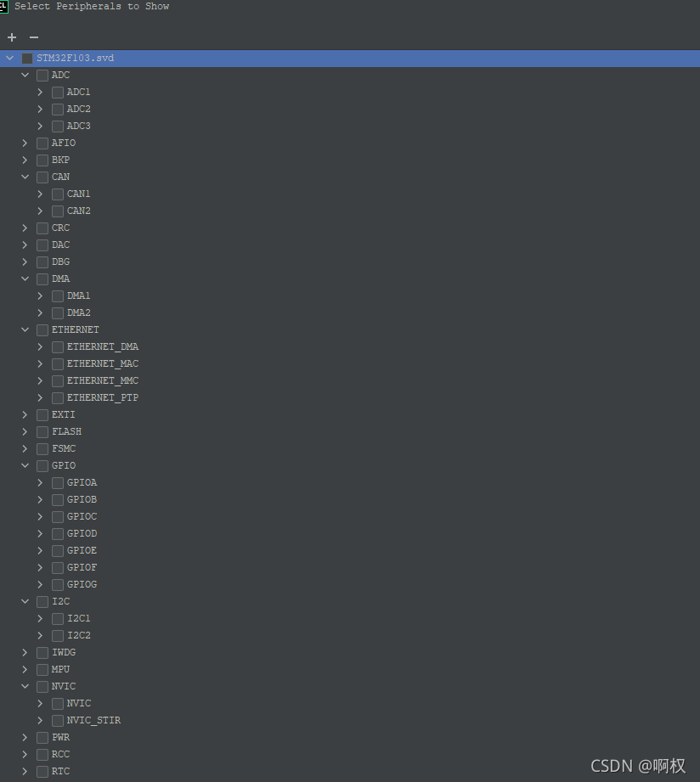
Task: Expand the ETHERNET_MMC node
Action: [40, 380]
